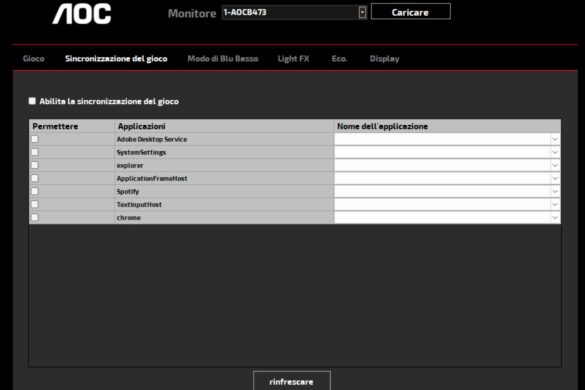Switch to the Display tab
The width and height of the screenshot is (585, 390).
[x=384, y=59]
